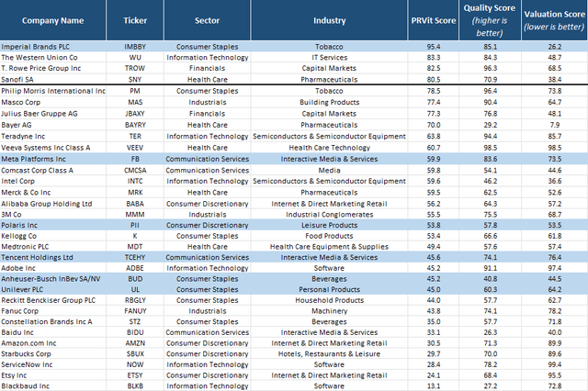588x391 pixels.
Task: Select Hotels, Restaurants & Leisure cell
Action: tap(329, 354)
